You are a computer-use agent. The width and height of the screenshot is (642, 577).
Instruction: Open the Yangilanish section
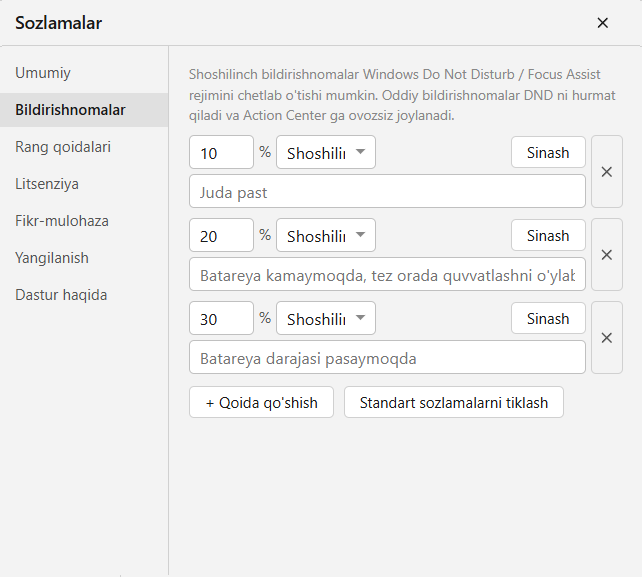click(x=84, y=258)
